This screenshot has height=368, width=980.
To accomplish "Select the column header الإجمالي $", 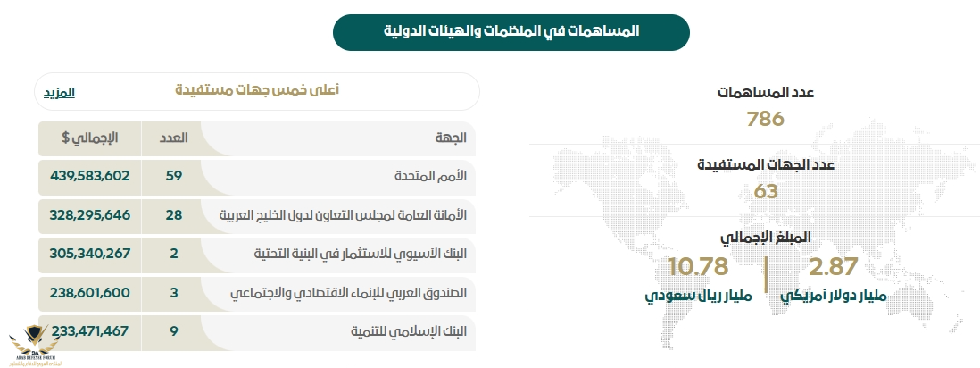I will (x=89, y=138).
